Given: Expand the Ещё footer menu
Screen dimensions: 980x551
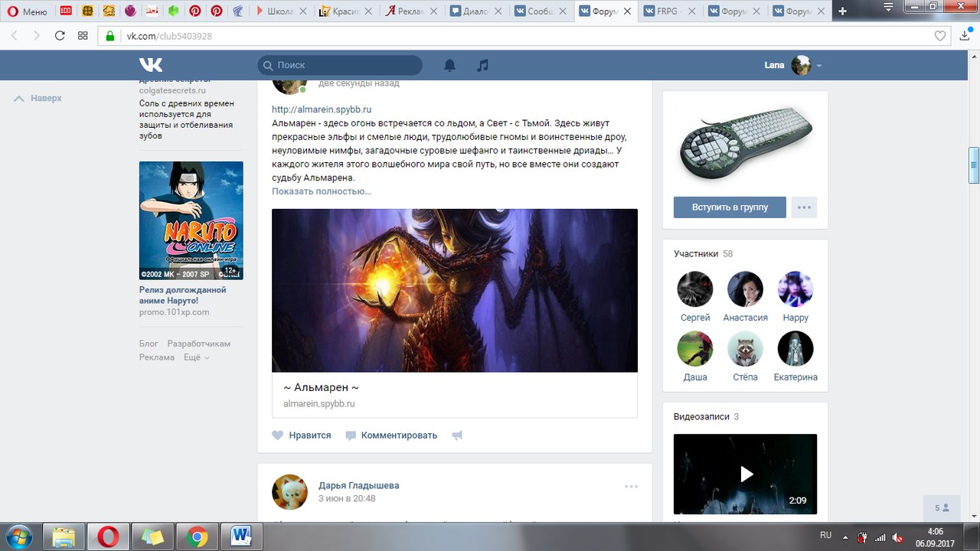Looking at the screenshot, I should (196, 357).
